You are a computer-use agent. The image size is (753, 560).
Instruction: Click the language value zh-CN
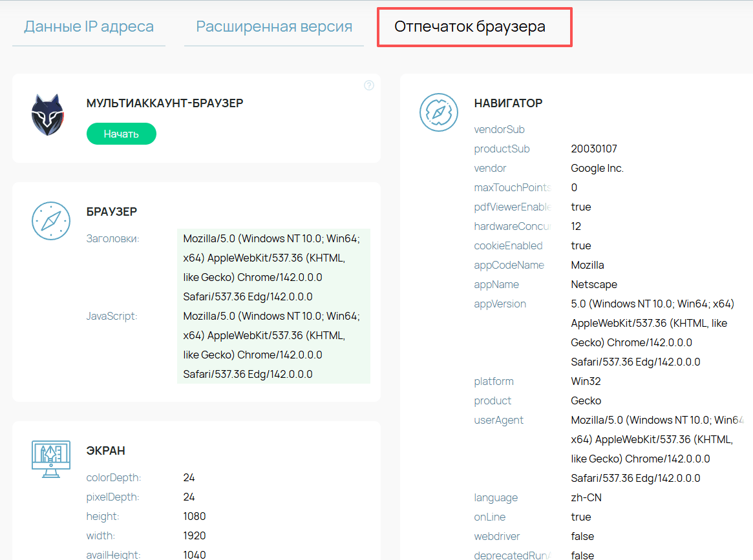tap(586, 497)
